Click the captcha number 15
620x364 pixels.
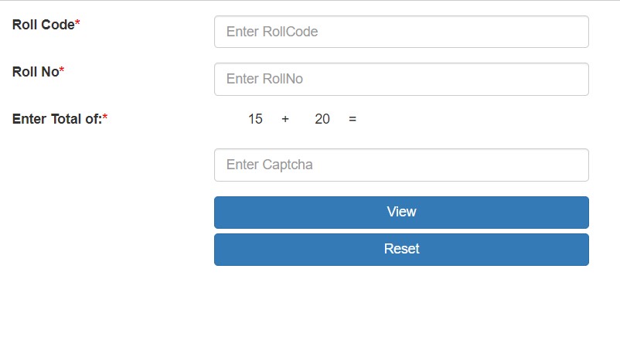tap(255, 119)
